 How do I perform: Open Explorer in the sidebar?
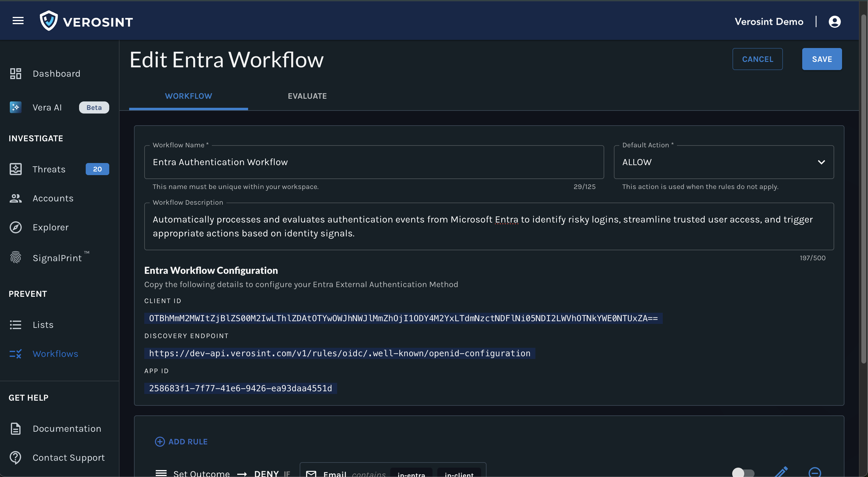tap(50, 227)
